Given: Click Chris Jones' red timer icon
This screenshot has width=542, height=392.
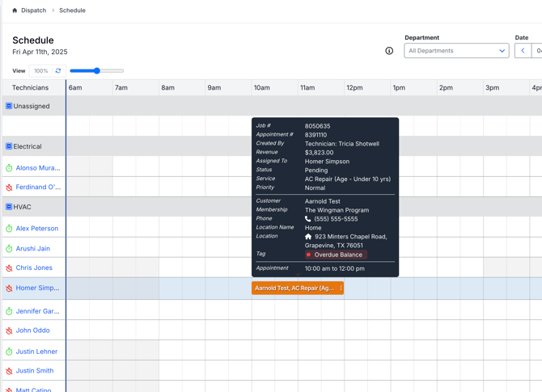Looking at the screenshot, I should click(x=9, y=268).
